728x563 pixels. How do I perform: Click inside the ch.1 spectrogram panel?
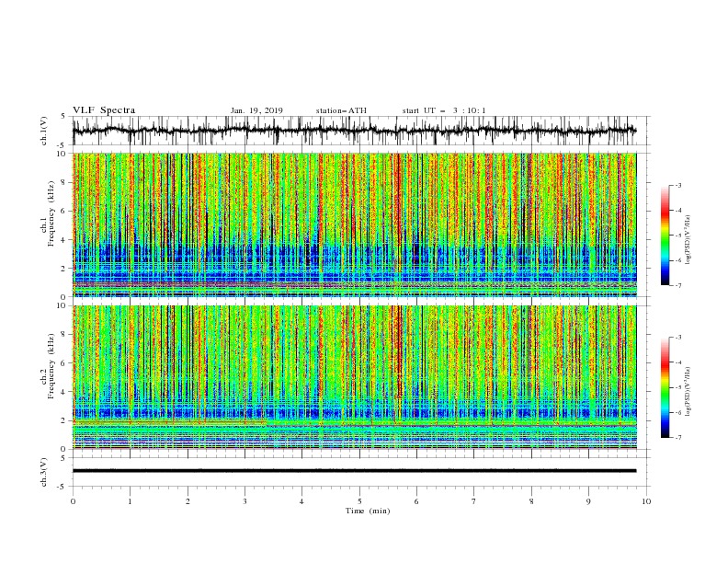coord(355,224)
